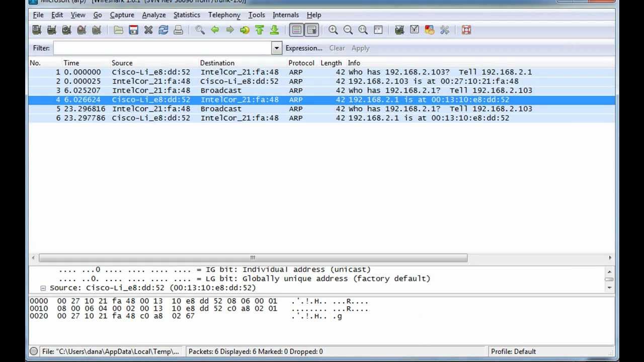
Task: Go back in packet history arrow
Action: pyautogui.click(x=215, y=30)
